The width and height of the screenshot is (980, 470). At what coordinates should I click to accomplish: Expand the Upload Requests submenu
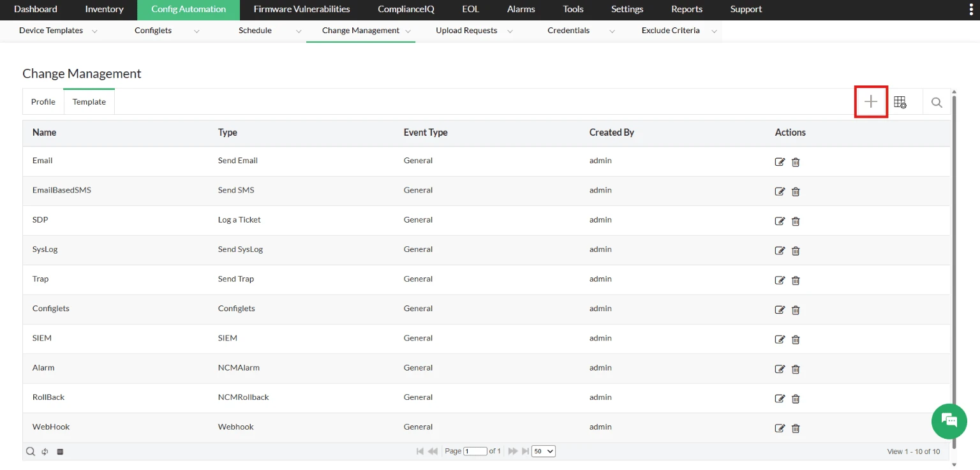click(x=510, y=31)
